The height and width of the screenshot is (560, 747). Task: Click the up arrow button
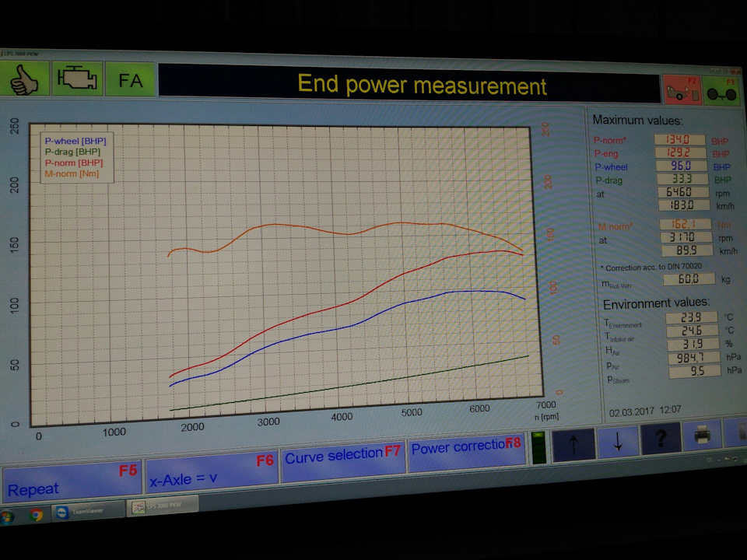(573, 444)
